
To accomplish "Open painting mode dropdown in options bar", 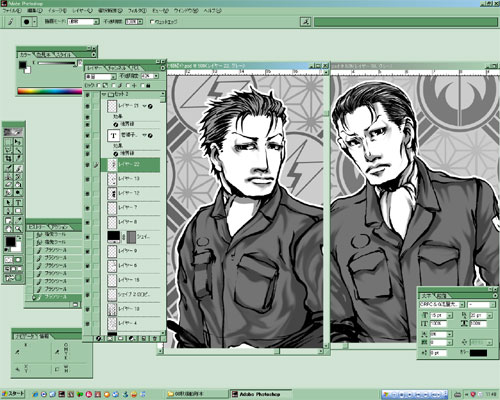I will pyautogui.click(x=96, y=22).
